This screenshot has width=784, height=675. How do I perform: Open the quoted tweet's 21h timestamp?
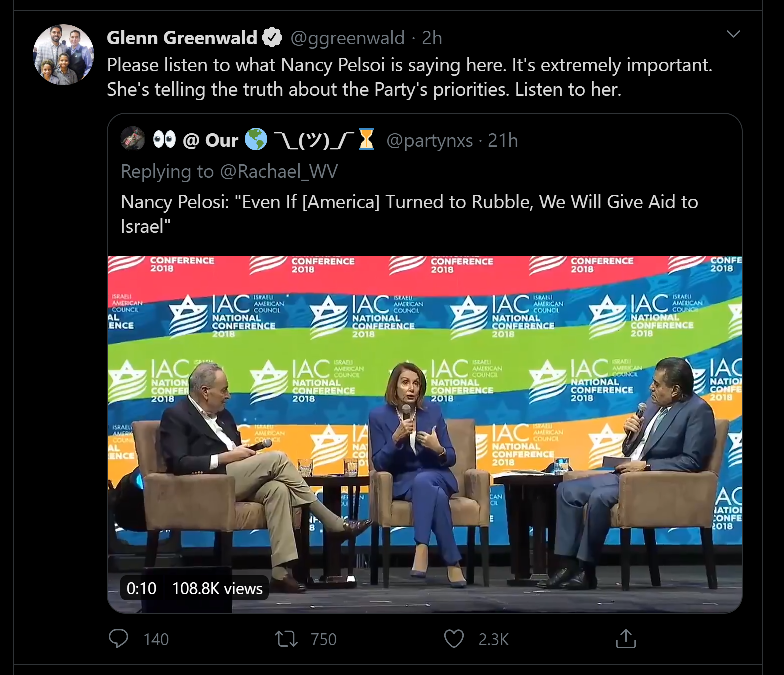503,141
